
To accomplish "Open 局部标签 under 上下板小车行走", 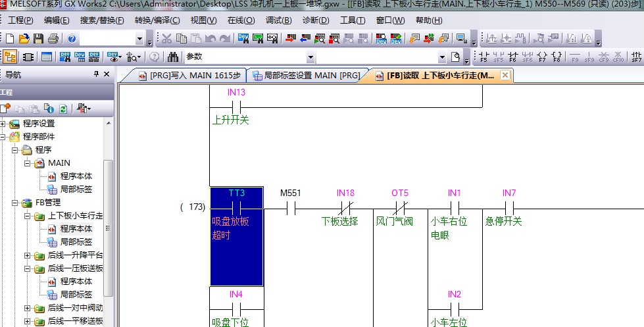I will pyautogui.click(x=76, y=242).
